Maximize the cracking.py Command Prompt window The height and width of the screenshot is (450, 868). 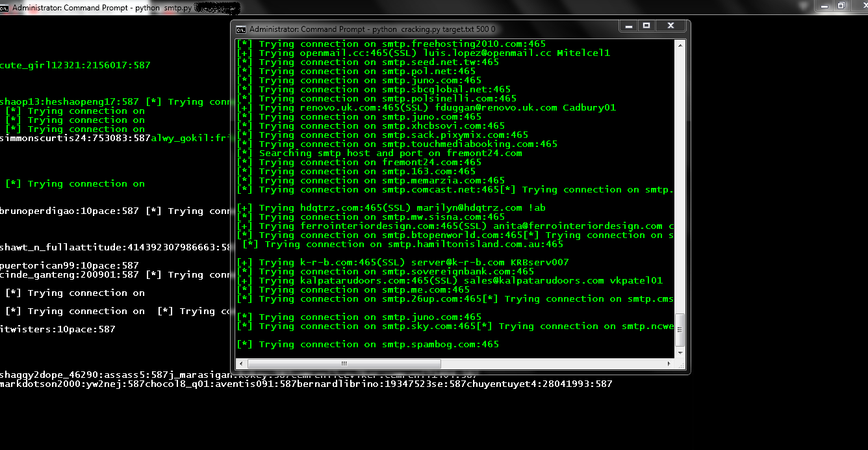point(646,27)
